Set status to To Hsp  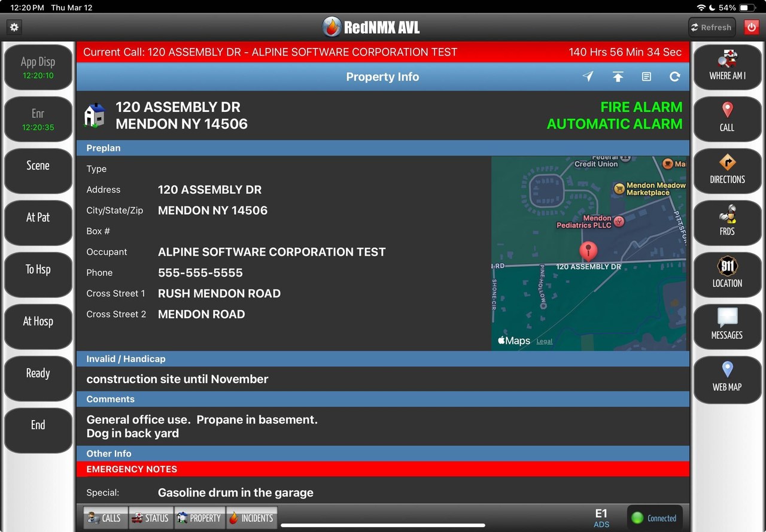pos(38,275)
